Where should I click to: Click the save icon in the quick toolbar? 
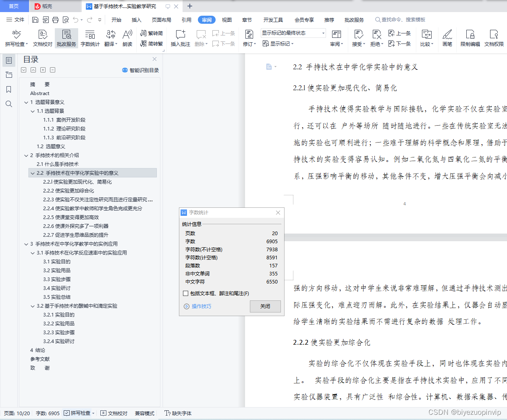35,20
